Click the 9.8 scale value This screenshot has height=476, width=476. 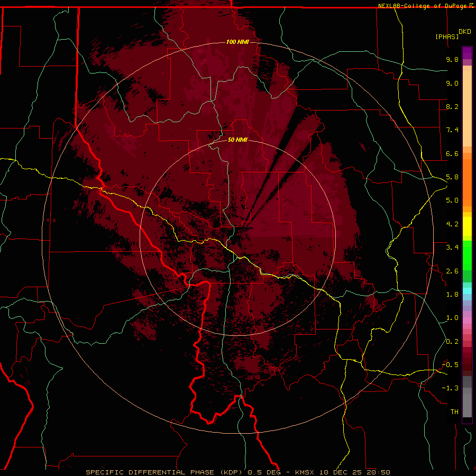click(x=452, y=59)
